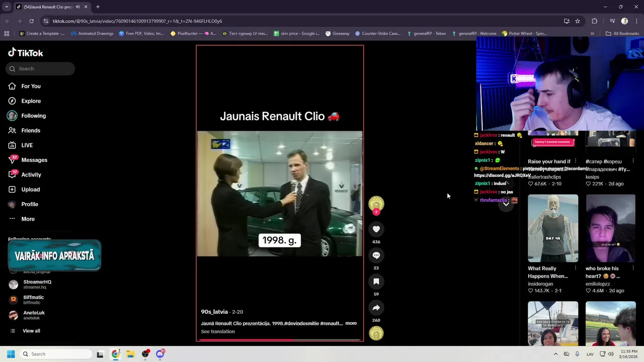The image size is (644, 362).
Task: Open File Explorer from taskbar
Action: [130, 354]
